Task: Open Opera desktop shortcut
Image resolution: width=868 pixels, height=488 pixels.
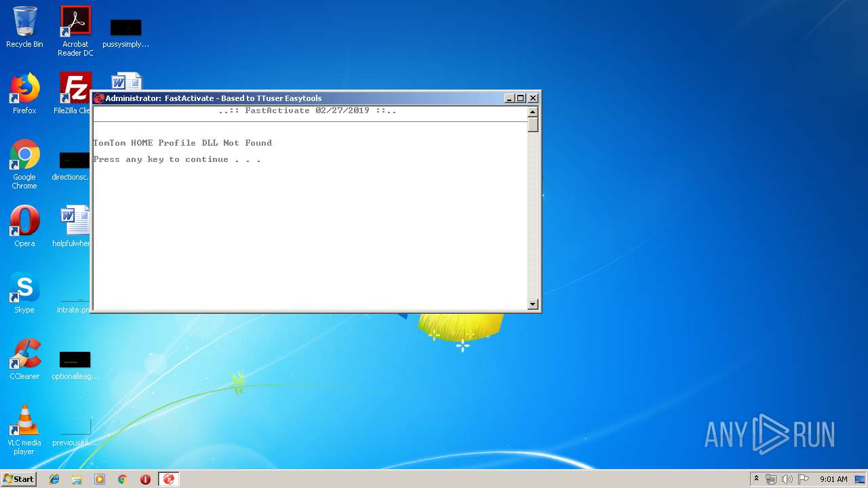Action: coord(24,226)
